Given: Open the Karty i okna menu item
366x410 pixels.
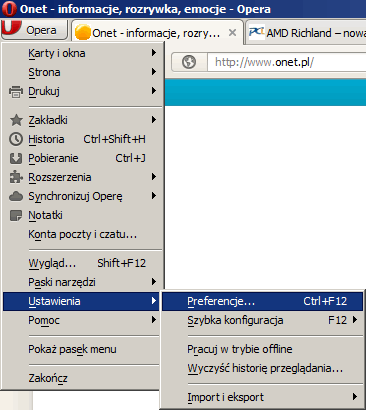Looking at the screenshot, I should [x=82, y=53].
